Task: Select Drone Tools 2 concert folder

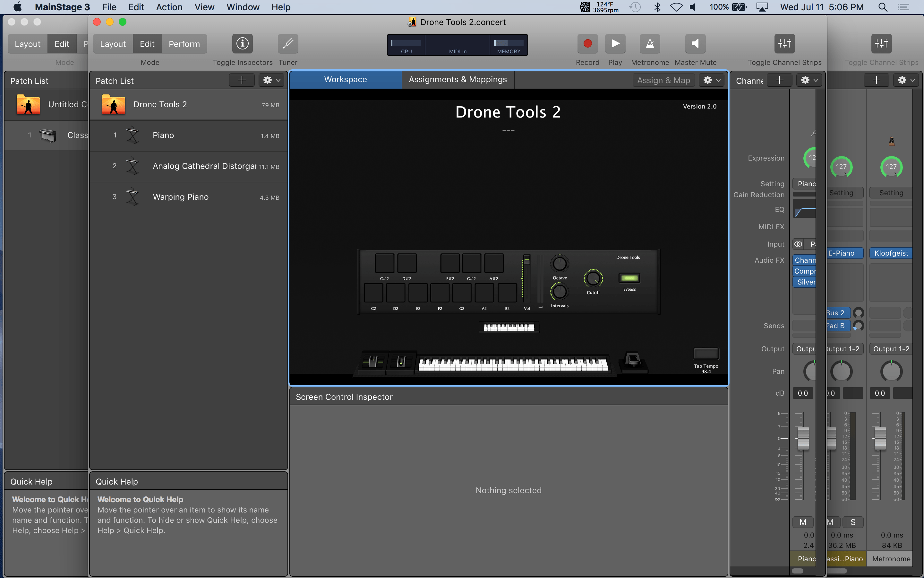Action: coord(188,104)
